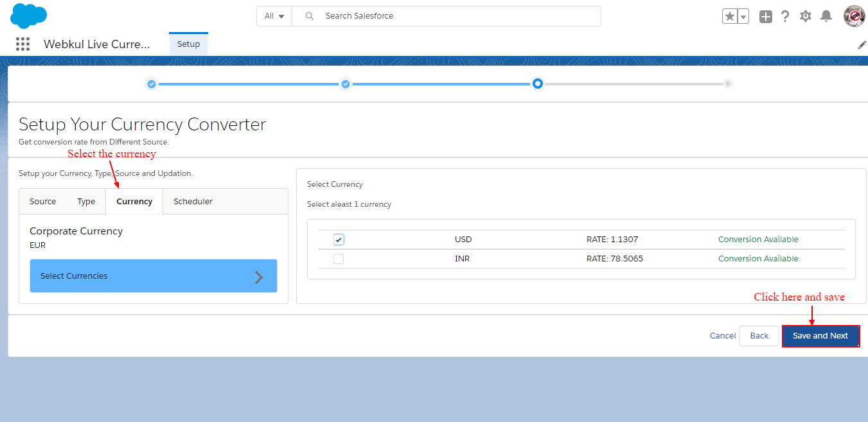Click the edit pencil icon
This screenshot has width=868, height=422.
[862, 45]
